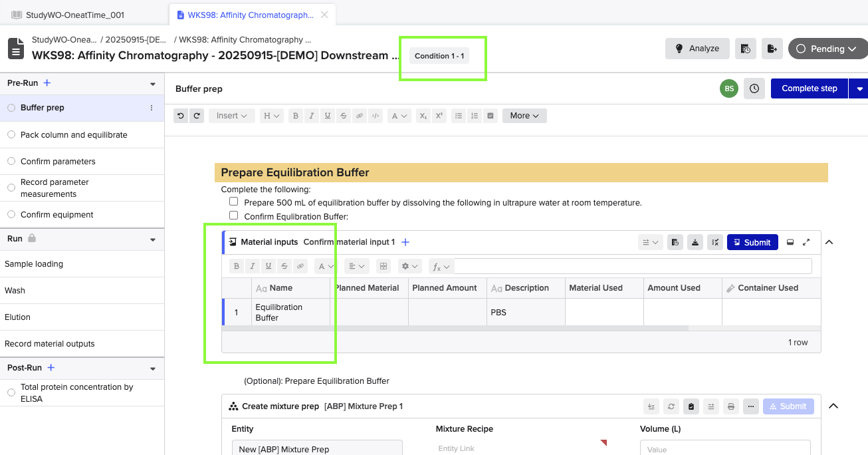Select the Pack column and equilibrate step
Image resolution: width=868 pixels, height=455 pixels.
[74, 134]
